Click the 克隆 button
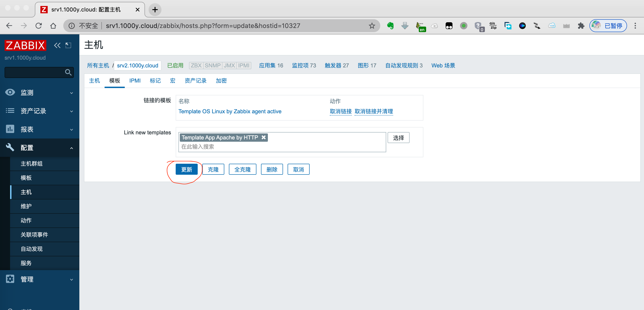This screenshot has width=644, height=310. tap(213, 169)
